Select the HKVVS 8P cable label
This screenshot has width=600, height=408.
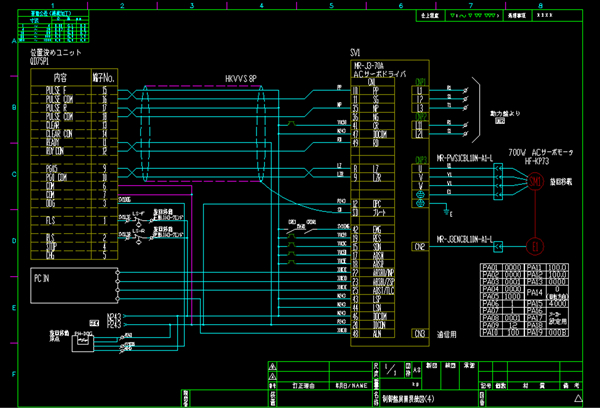click(241, 79)
